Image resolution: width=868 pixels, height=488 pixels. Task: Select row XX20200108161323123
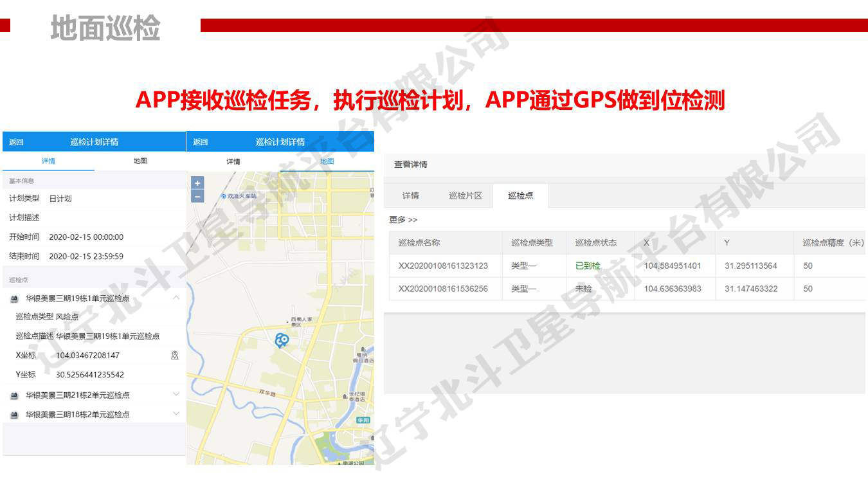tap(627, 266)
